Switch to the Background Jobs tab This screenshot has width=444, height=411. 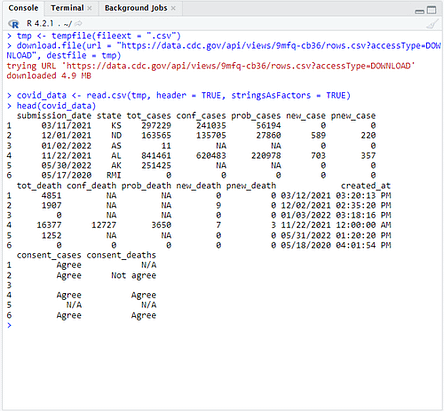[x=136, y=8]
